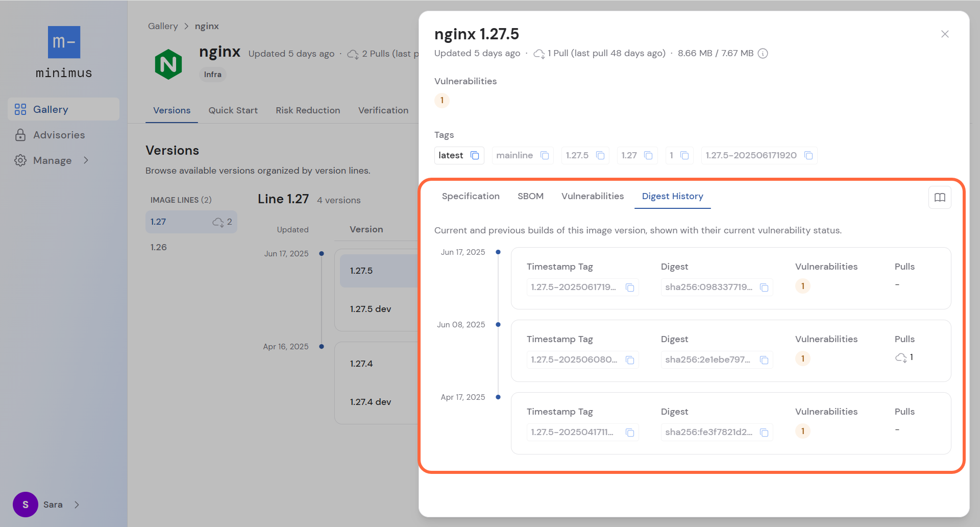Select version 1.27.4 row
The height and width of the screenshot is (527, 980).
click(x=379, y=364)
